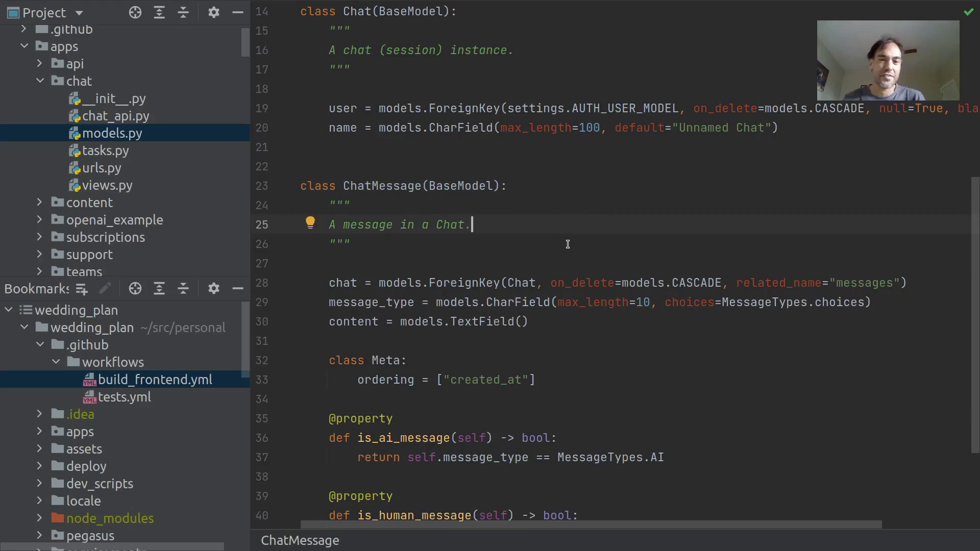Image resolution: width=980 pixels, height=551 pixels.
Task: Open chat_api.py file
Action: (x=115, y=116)
